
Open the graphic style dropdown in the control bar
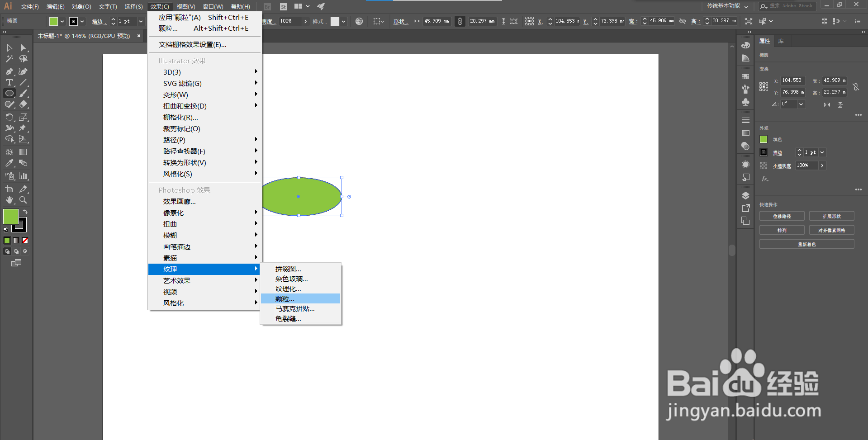(344, 21)
